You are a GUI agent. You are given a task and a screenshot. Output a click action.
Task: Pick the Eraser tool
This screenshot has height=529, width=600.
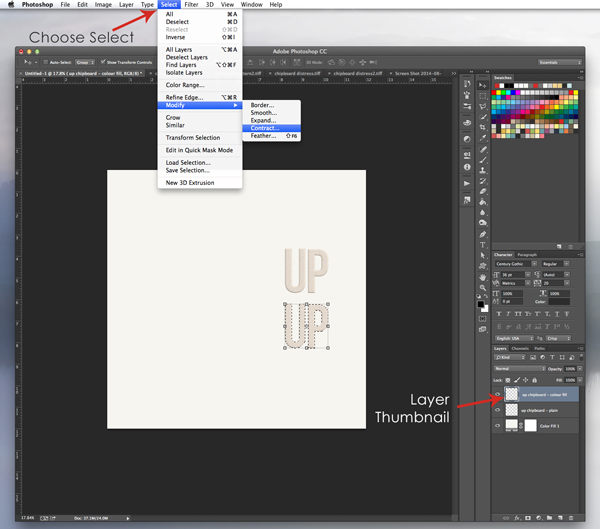pyautogui.click(x=483, y=192)
